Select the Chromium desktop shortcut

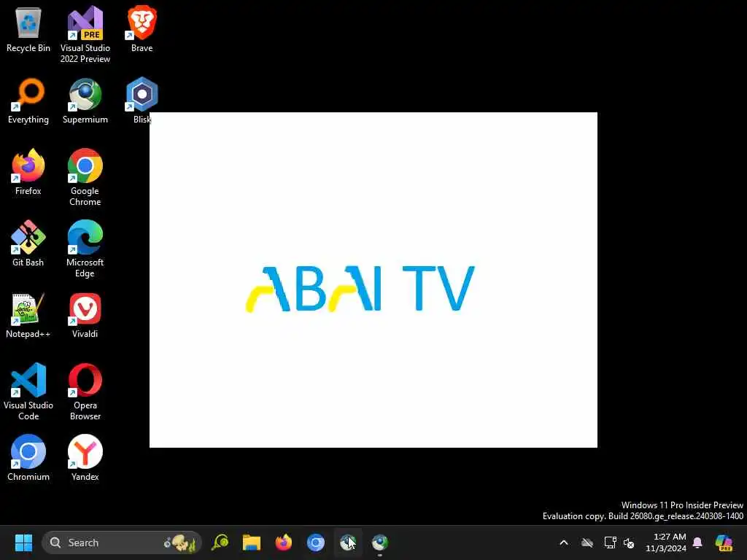[x=28, y=458]
